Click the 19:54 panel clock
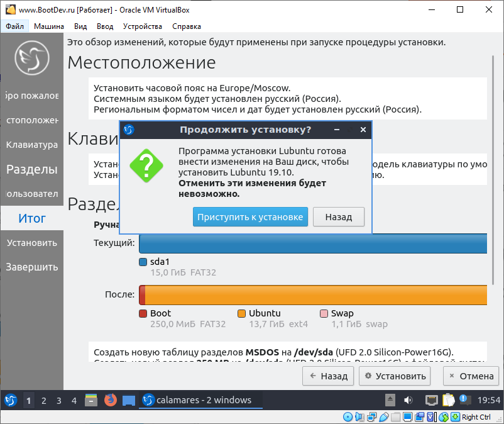The height and width of the screenshot is (424, 504). click(x=488, y=400)
